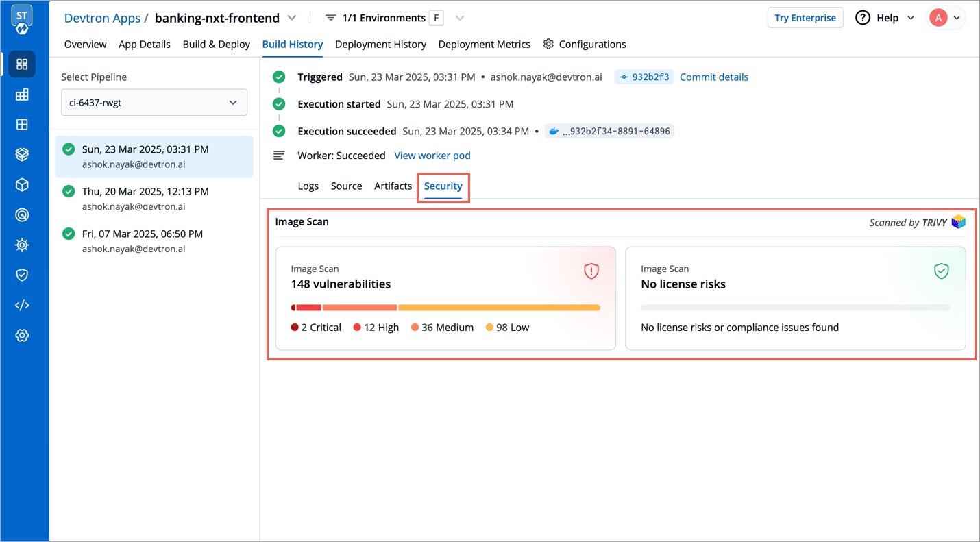Click the No license risks found message

[x=740, y=328]
